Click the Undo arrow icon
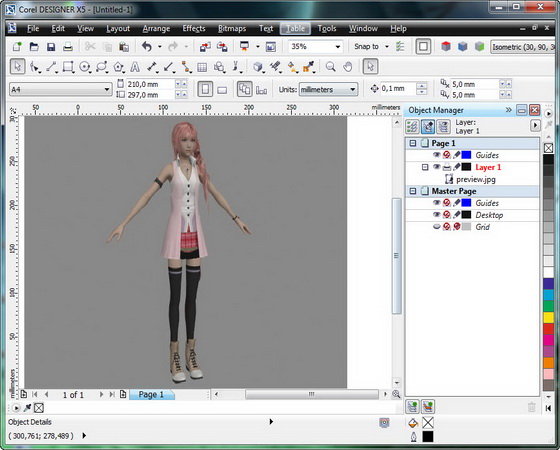 pyautogui.click(x=147, y=46)
